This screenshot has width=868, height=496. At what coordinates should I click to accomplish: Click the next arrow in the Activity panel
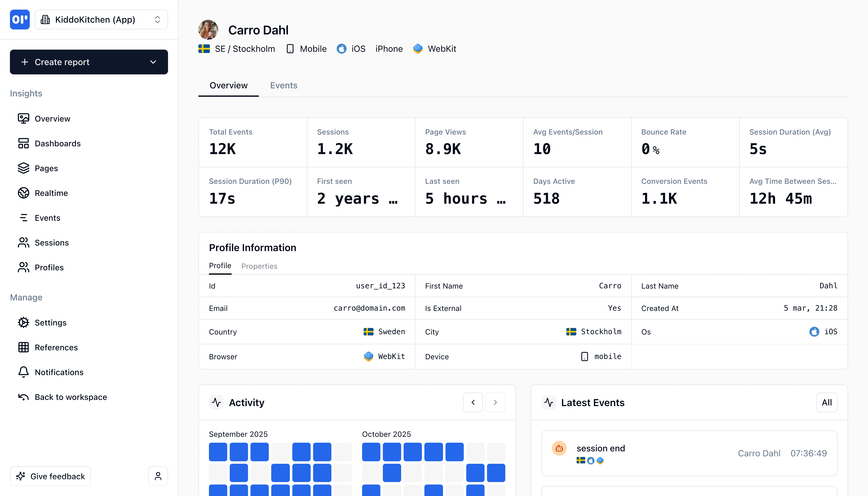495,402
